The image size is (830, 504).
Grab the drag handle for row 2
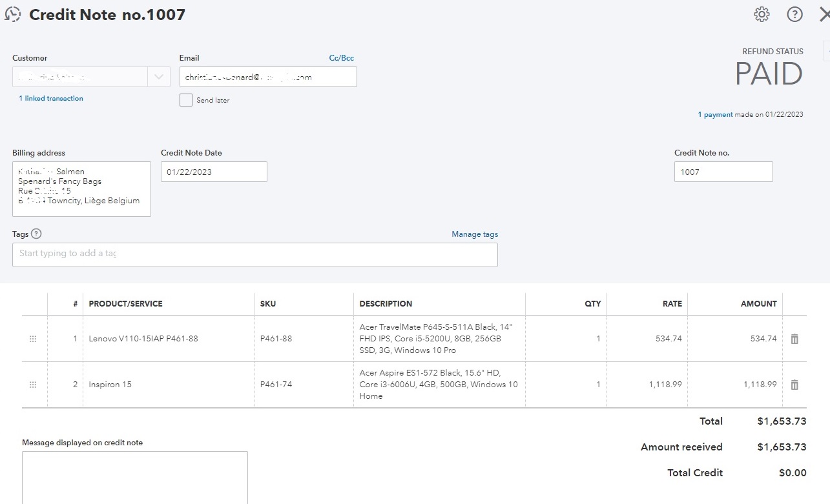point(33,385)
